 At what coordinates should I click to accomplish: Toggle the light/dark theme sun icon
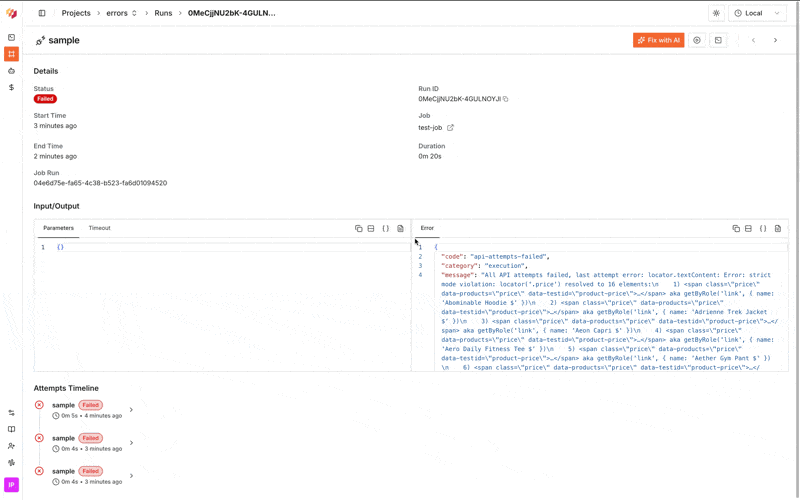pyautogui.click(x=716, y=13)
